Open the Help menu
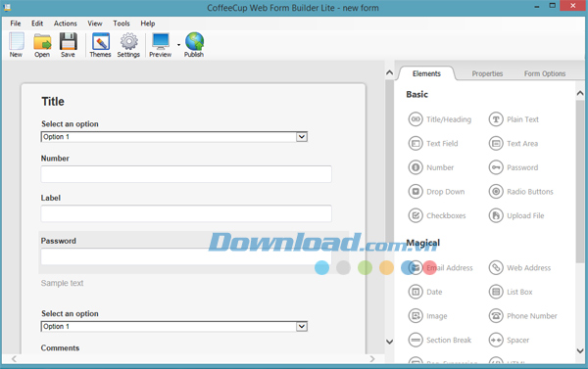Image resolution: width=588 pixels, height=369 pixels. tap(148, 23)
